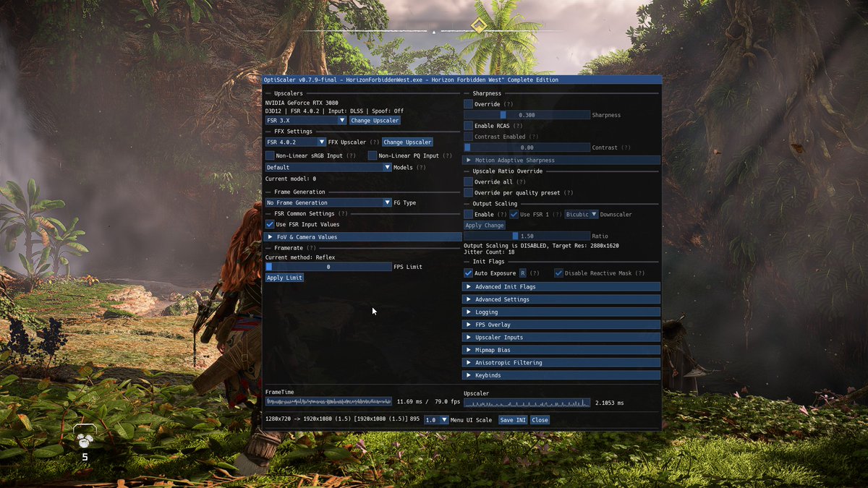Toggle the Sharpness Override checkbox
Viewport: 868px width, 488px height.
coord(468,104)
